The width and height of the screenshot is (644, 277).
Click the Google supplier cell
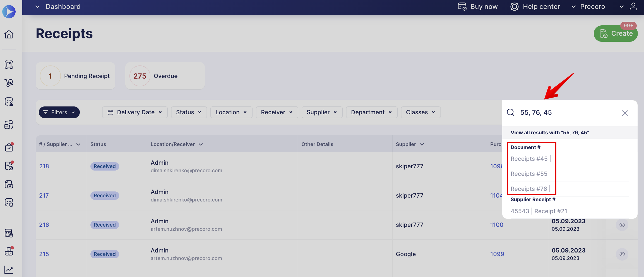[x=406, y=254]
